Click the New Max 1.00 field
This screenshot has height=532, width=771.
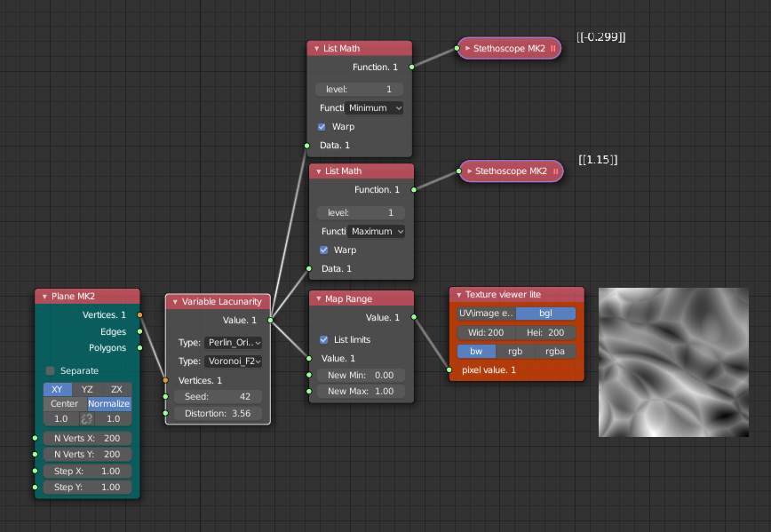pyautogui.click(x=362, y=392)
